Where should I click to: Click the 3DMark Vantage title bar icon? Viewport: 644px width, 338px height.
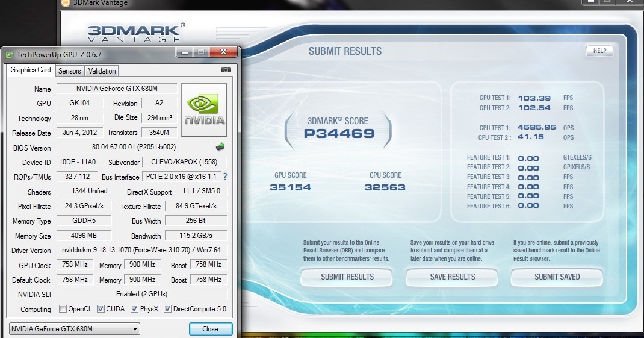(x=65, y=3)
